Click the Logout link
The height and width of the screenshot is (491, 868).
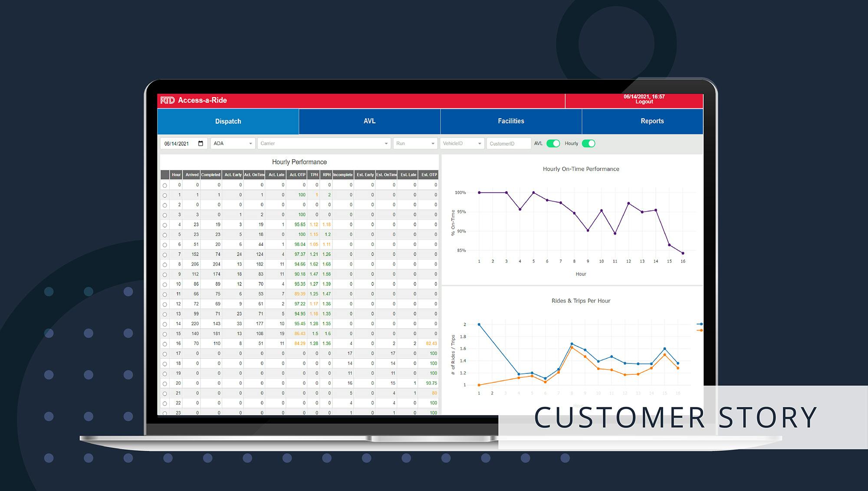point(644,102)
